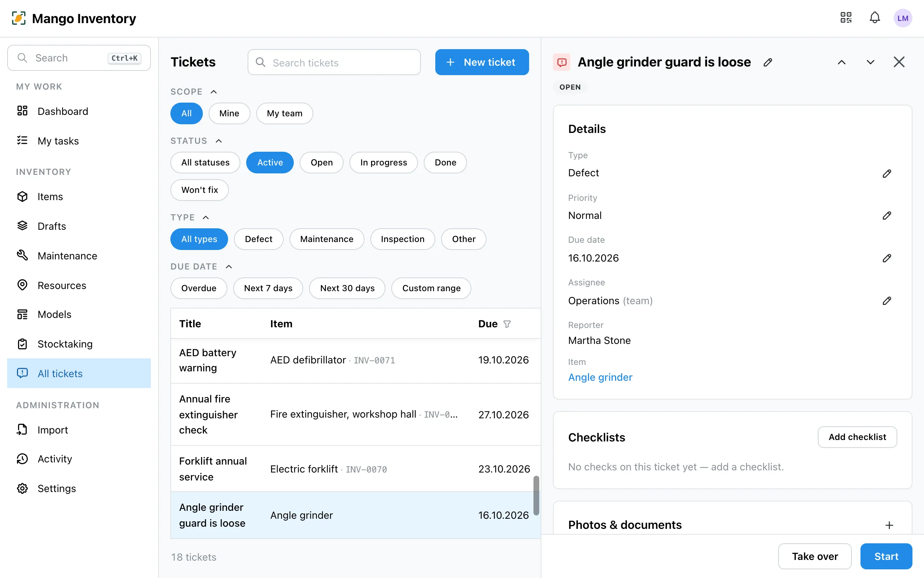The width and height of the screenshot is (924, 578).
Task: Open the LM user avatar menu
Action: pyautogui.click(x=903, y=18)
